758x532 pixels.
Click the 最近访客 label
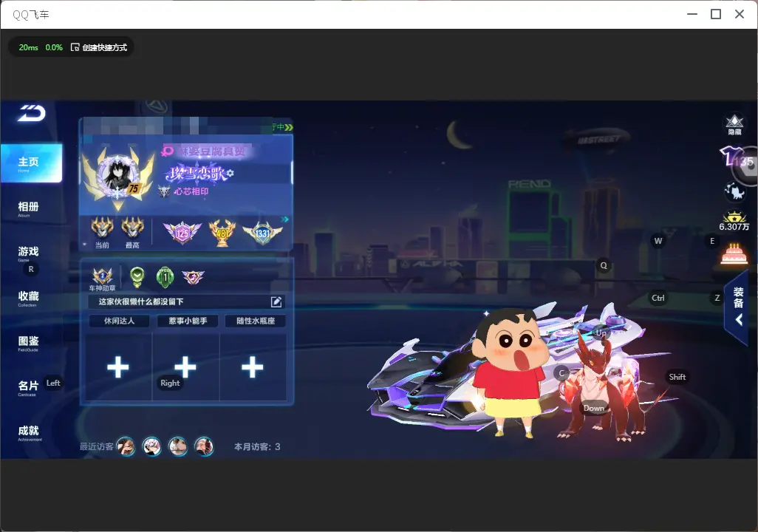pyautogui.click(x=96, y=446)
